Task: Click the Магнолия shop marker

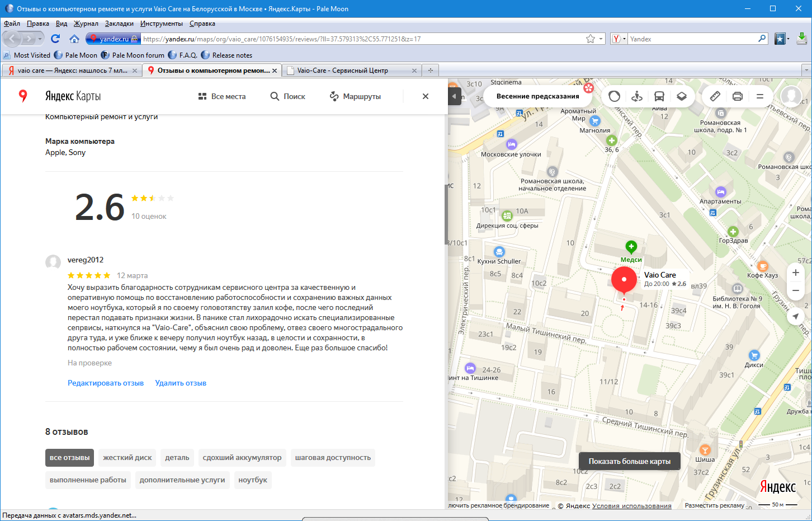Action: (595, 121)
